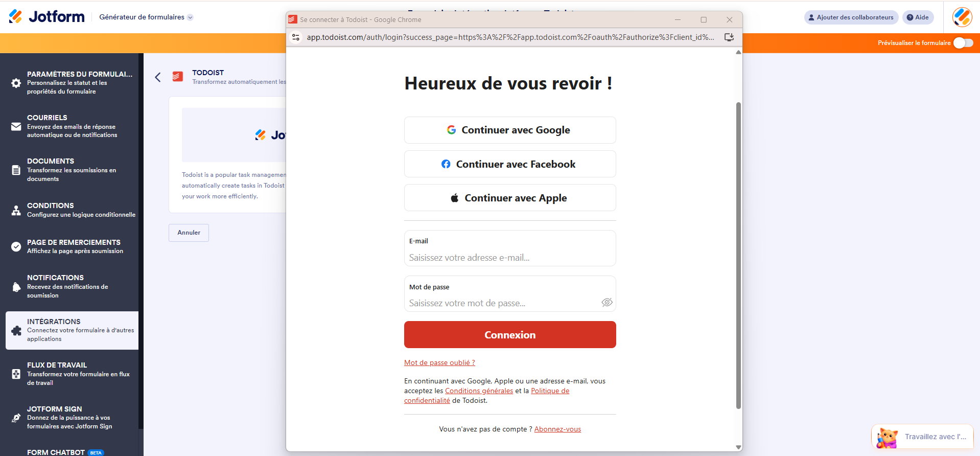Image resolution: width=980 pixels, height=456 pixels.
Task: Open the PAGE DE REMERCIEMENTS section
Action: point(72,246)
